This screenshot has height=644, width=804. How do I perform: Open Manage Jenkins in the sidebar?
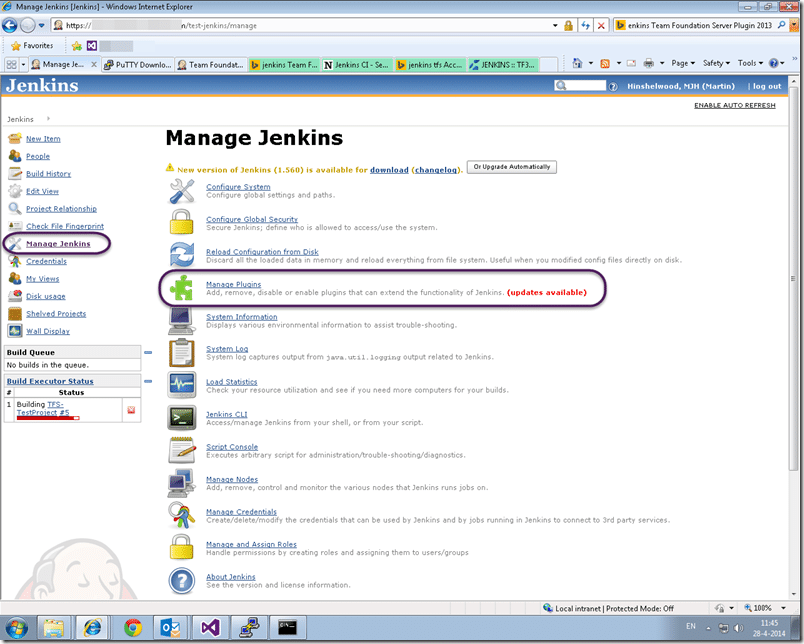pyautogui.click(x=58, y=244)
